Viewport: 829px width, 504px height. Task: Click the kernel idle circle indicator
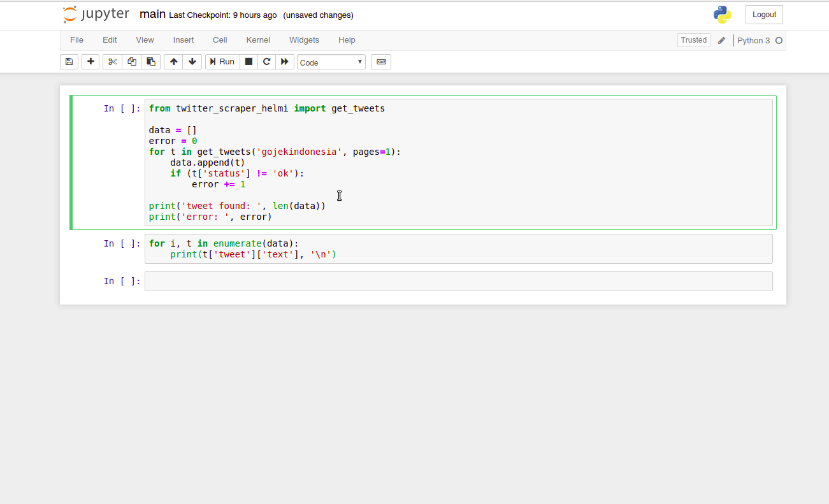point(779,40)
